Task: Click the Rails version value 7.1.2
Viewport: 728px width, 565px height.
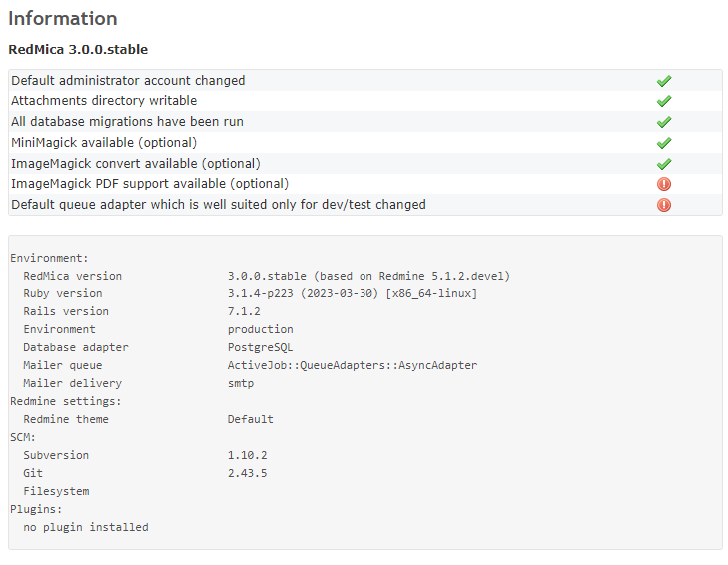Action: pos(244,311)
